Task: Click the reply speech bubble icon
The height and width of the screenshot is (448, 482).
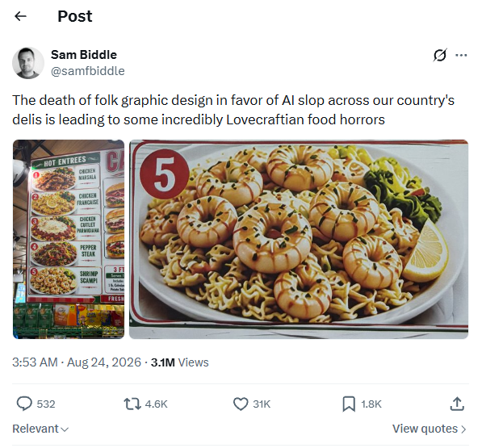Action: 24,404
